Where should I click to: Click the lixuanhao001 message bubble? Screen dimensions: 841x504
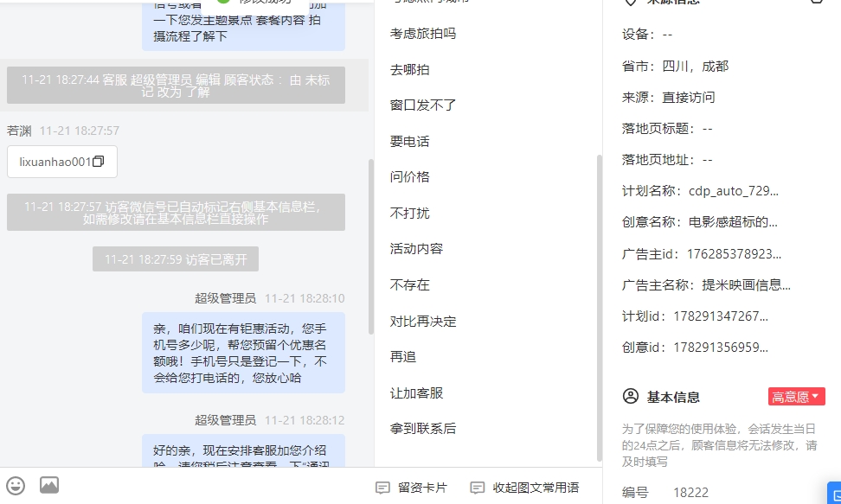[x=62, y=162]
